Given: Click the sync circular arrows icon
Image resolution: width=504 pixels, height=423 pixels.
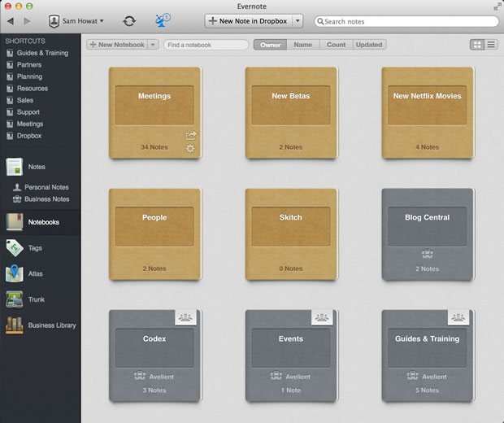Looking at the screenshot, I should (129, 21).
